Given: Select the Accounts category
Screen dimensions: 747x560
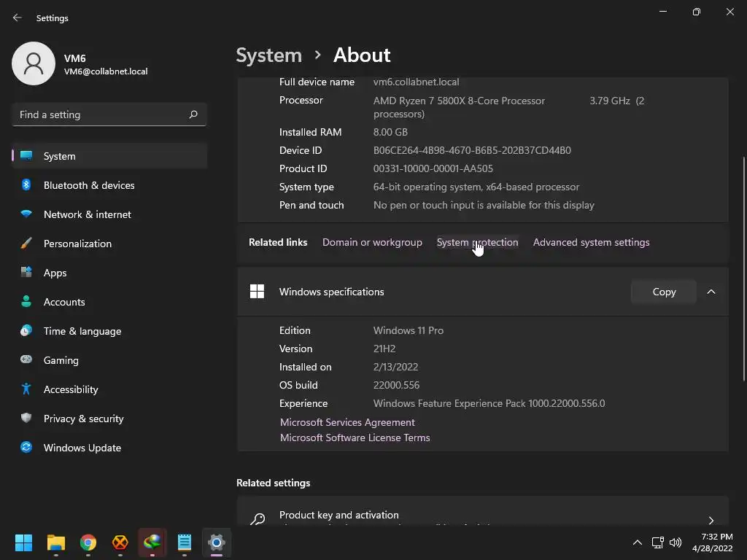Looking at the screenshot, I should 109,302.
